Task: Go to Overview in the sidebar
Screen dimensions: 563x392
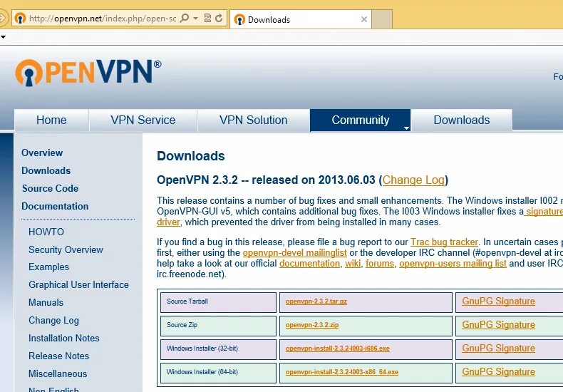Action: (x=42, y=153)
